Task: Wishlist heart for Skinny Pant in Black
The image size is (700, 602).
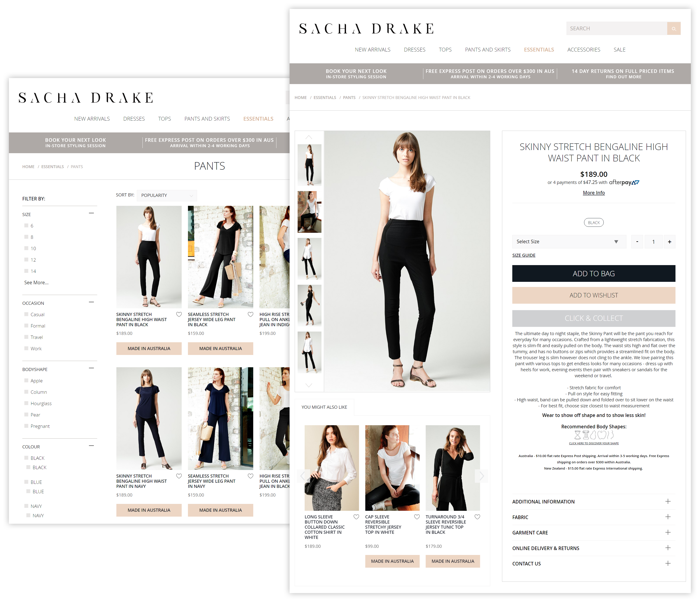Action: [179, 315]
